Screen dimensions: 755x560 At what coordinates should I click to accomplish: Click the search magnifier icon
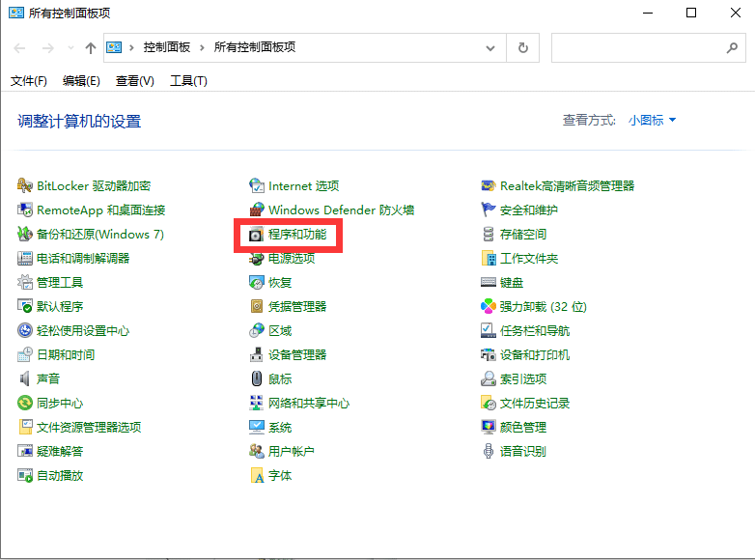[x=732, y=47]
